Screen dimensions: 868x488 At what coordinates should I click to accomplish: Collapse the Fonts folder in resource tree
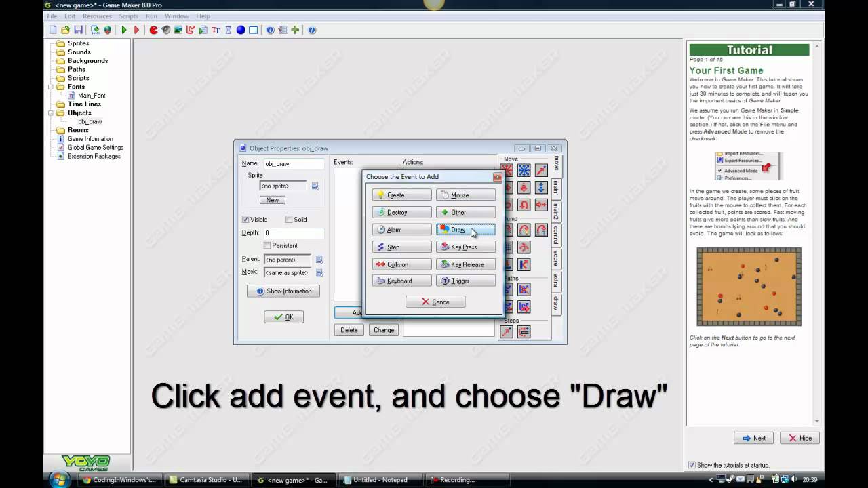(x=52, y=87)
